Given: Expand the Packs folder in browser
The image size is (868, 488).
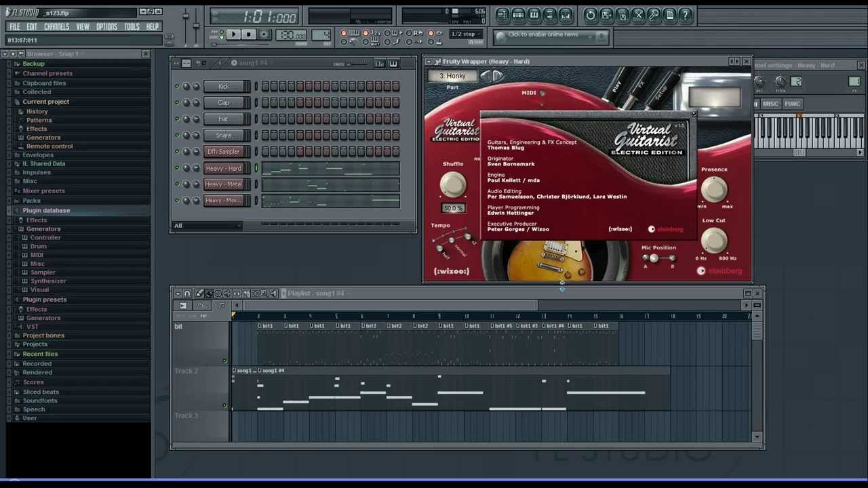Looking at the screenshot, I should tap(31, 201).
